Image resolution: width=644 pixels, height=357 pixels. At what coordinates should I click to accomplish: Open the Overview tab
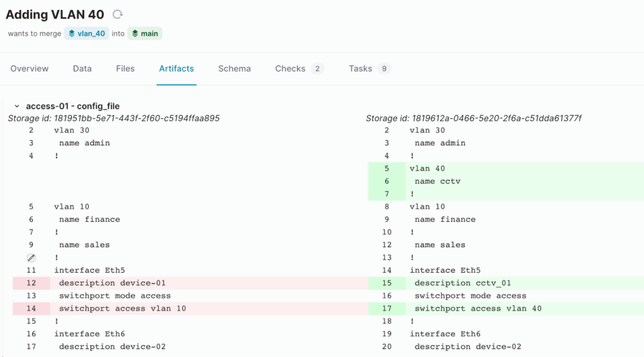(x=29, y=69)
